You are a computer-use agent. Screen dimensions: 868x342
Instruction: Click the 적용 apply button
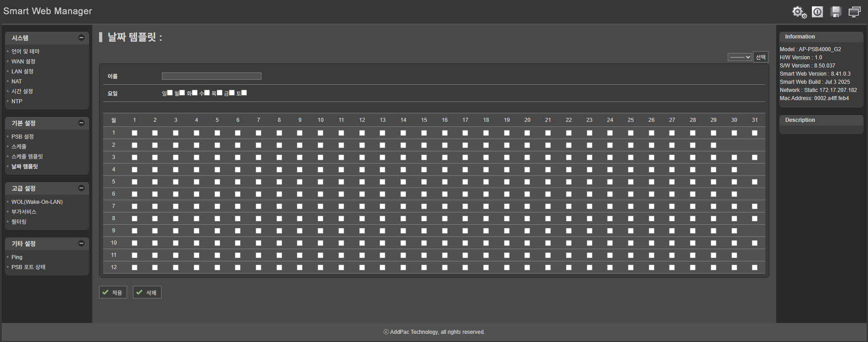[113, 293]
